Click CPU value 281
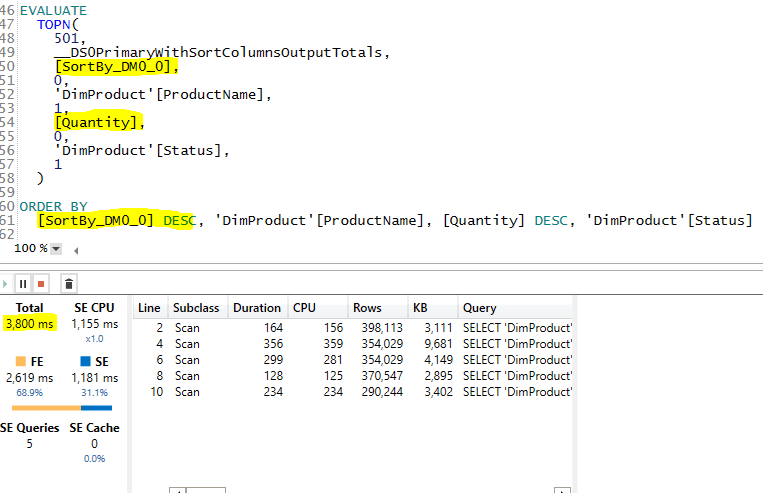Image resolution: width=763 pixels, height=493 pixels. pos(333,360)
